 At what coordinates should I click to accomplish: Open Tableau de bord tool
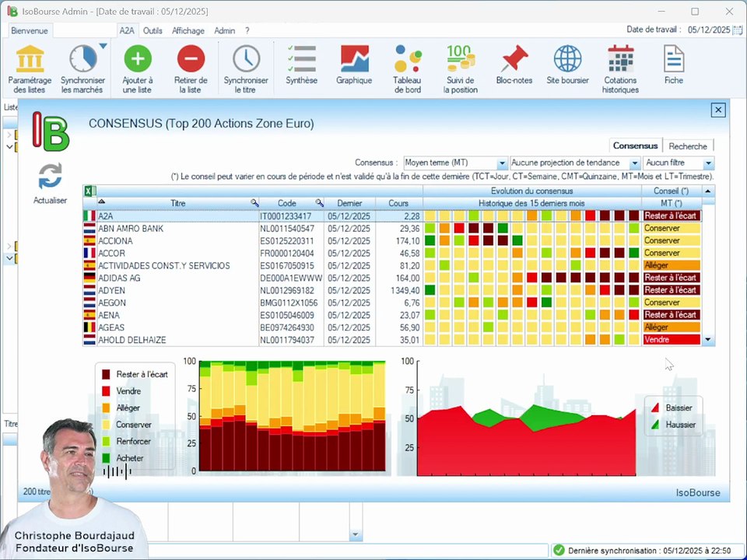(x=407, y=69)
